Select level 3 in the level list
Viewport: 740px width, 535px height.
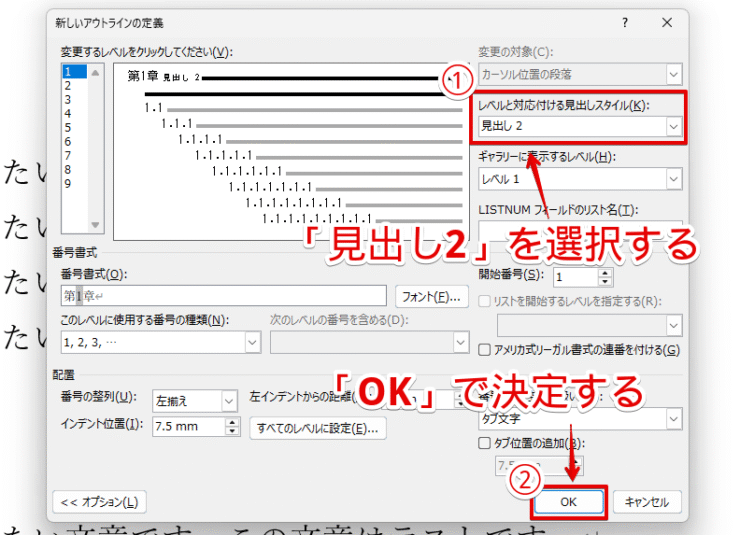(74, 100)
